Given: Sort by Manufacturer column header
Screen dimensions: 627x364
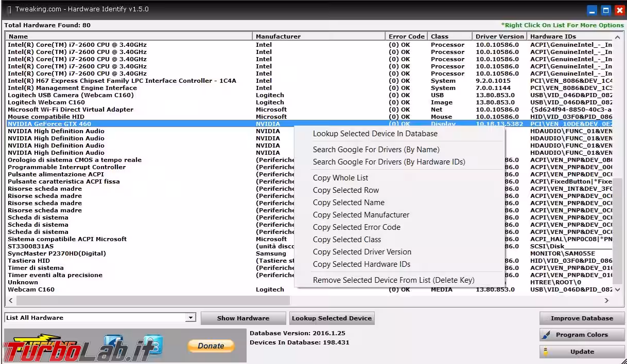Looking at the screenshot, I should [278, 37].
